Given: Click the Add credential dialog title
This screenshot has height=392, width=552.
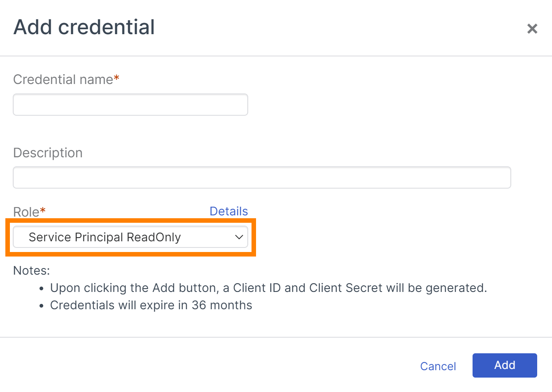Looking at the screenshot, I should 84,27.
